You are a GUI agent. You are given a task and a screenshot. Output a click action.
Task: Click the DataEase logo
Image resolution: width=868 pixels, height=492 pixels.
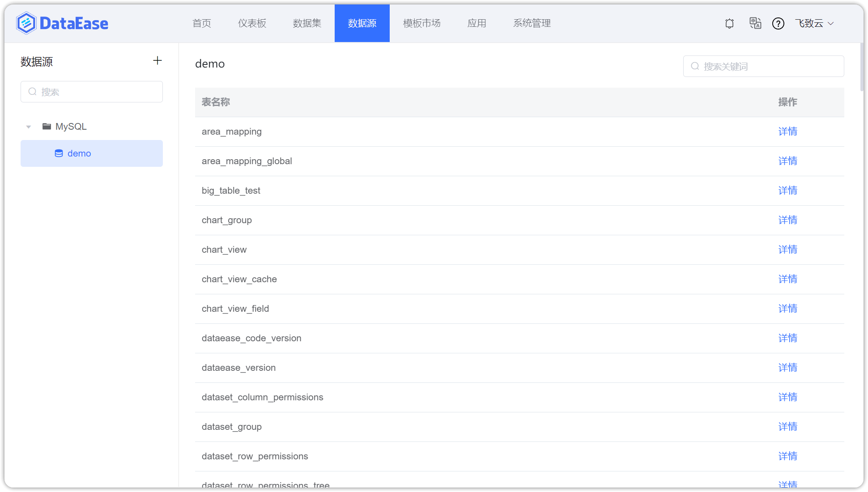pyautogui.click(x=62, y=23)
